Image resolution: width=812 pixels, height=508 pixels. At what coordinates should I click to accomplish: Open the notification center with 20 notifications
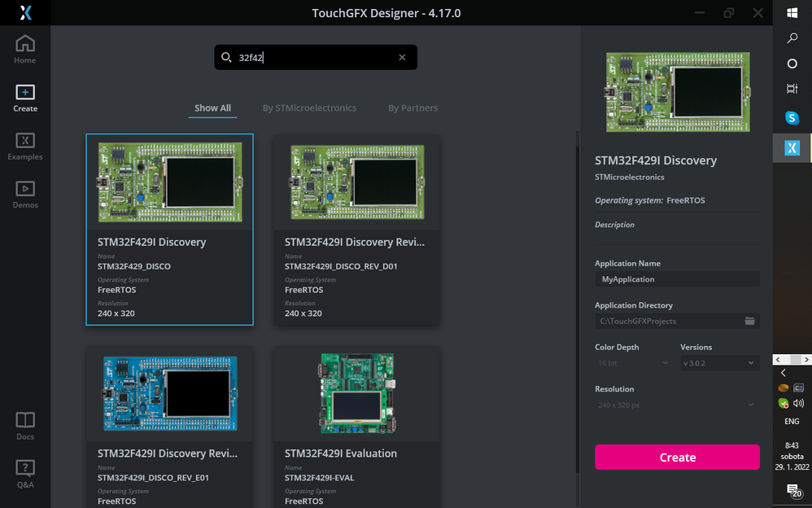click(792, 490)
